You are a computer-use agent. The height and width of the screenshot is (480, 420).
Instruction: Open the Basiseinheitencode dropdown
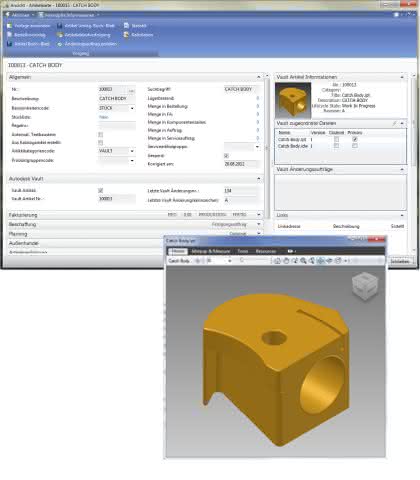132,108
